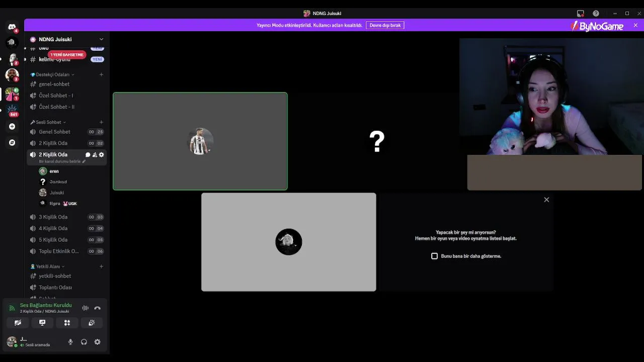Open chat for active 2 Kişilik Oda channel

click(x=88, y=155)
